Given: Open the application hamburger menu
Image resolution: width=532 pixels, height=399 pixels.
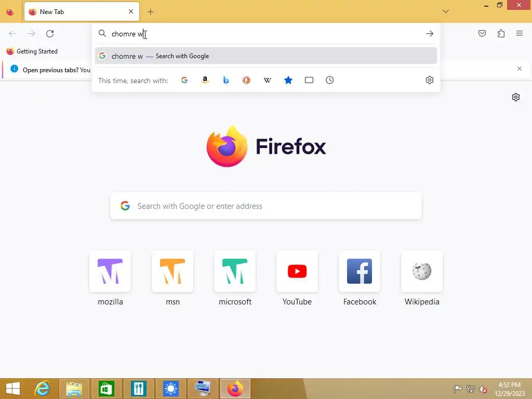Looking at the screenshot, I should [520, 33].
